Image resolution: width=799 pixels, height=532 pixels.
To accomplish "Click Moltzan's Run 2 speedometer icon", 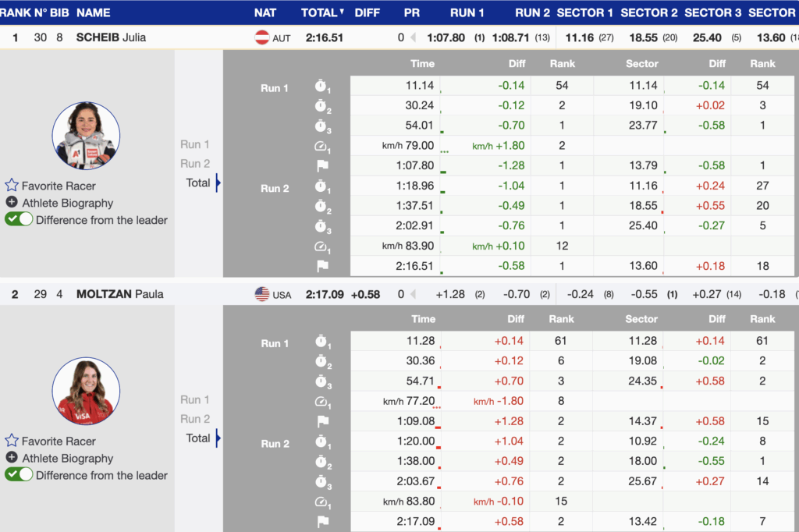I will coord(322,502).
